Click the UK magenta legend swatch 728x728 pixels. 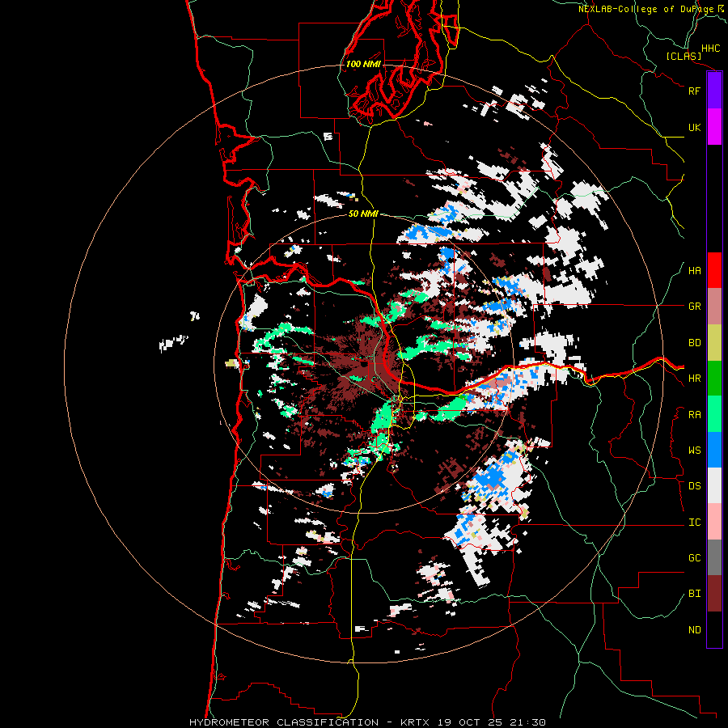pyautogui.click(x=714, y=127)
